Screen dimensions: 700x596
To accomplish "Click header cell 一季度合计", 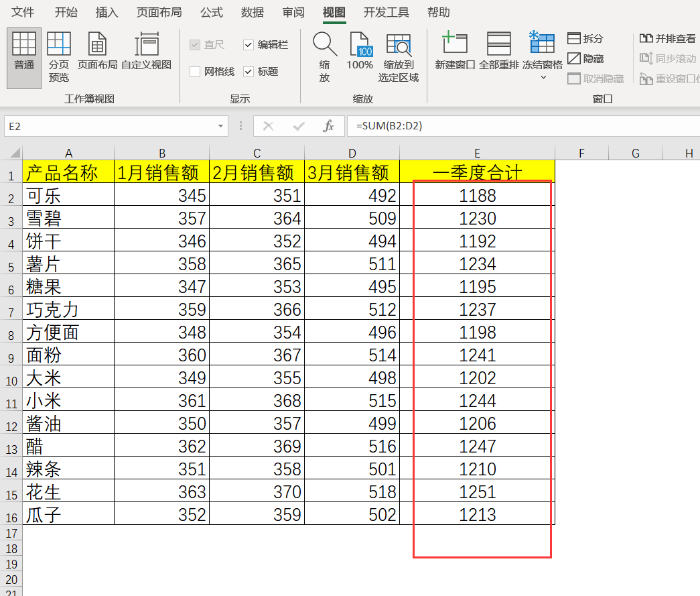I will [477, 172].
